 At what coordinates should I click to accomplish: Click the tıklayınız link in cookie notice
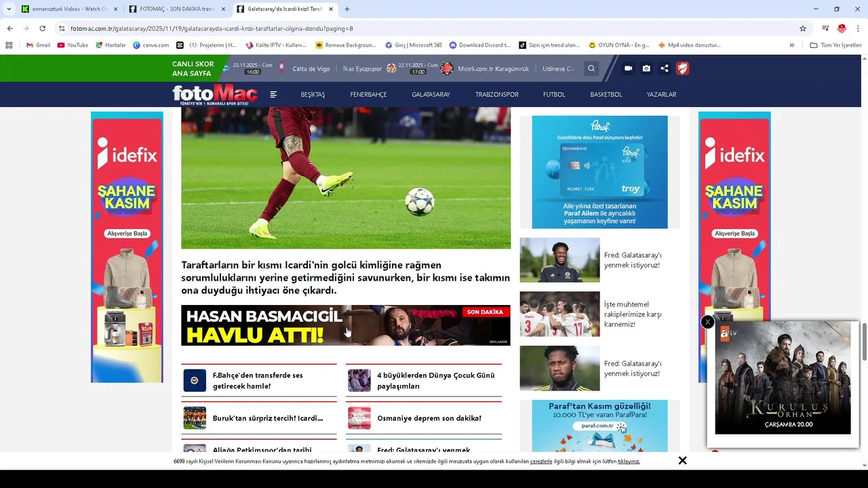(x=629, y=461)
